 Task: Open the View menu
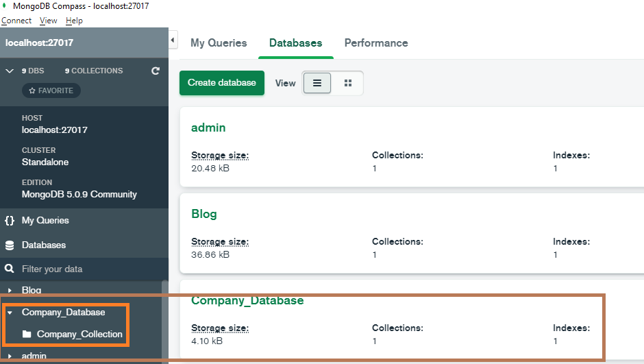pos(49,21)
